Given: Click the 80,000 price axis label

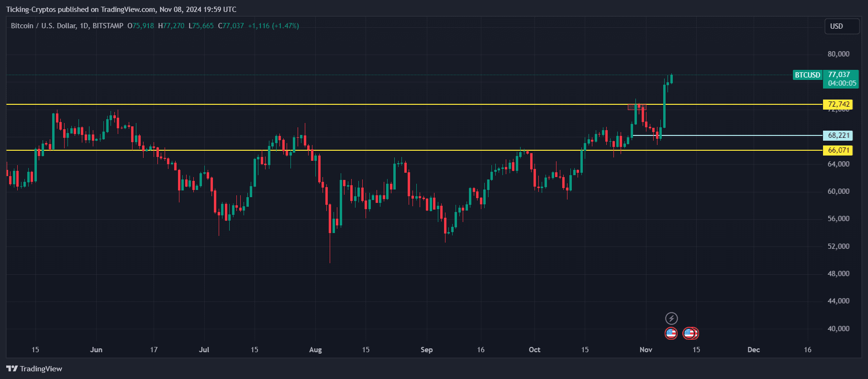Looking at the screenshot, I should tap(838, 54).
